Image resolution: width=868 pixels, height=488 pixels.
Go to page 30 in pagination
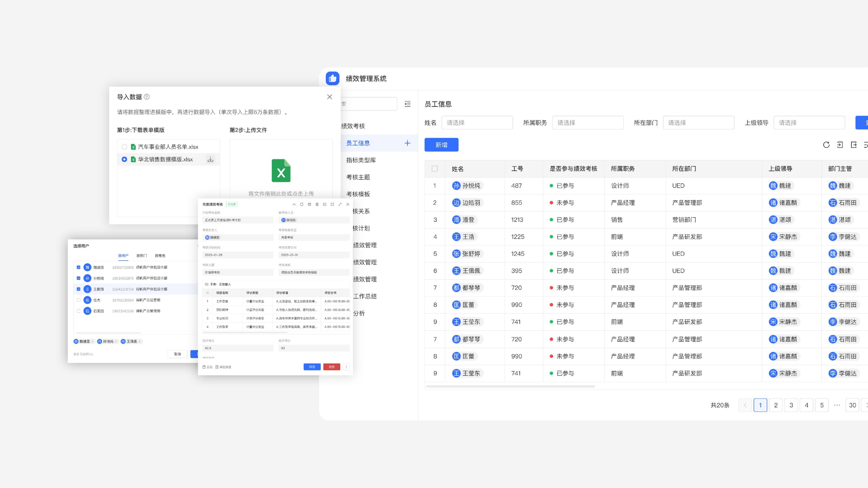tap(852, 405)
